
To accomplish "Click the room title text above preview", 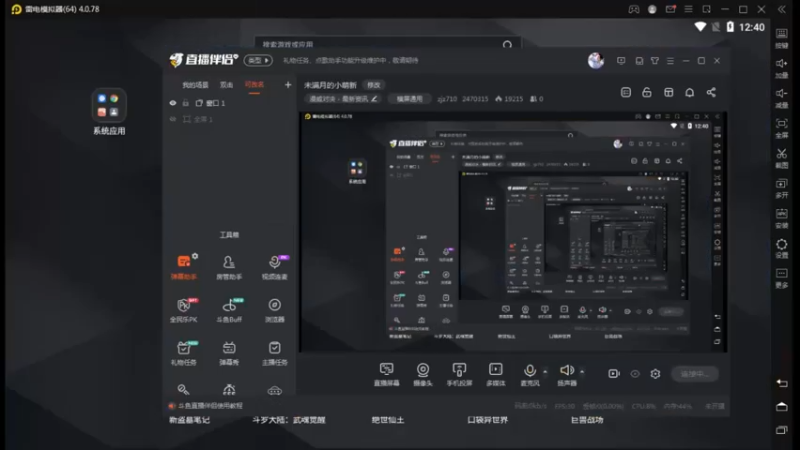I will [x=330, y=85].
